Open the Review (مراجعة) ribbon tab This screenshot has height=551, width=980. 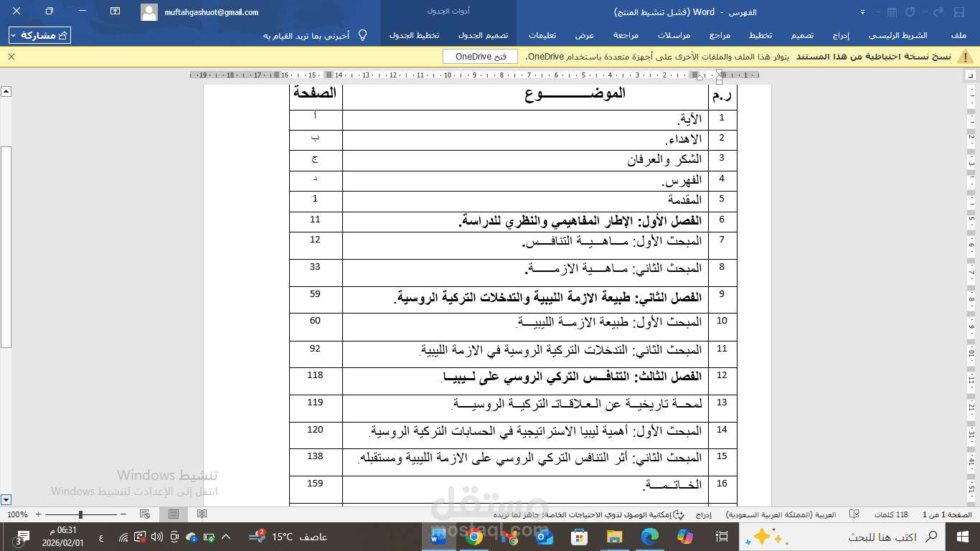[626, 35]
